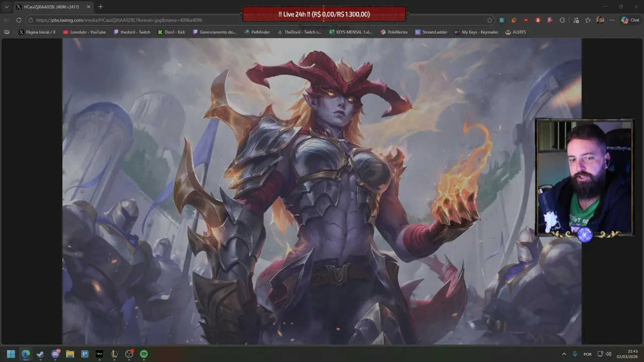Open ALERTS bookmark
Screen dimensions: 644x362
(516, 32)
